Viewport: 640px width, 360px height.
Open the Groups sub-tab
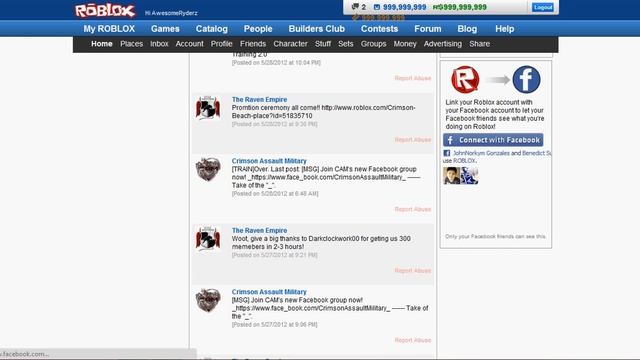pos(373,44)
